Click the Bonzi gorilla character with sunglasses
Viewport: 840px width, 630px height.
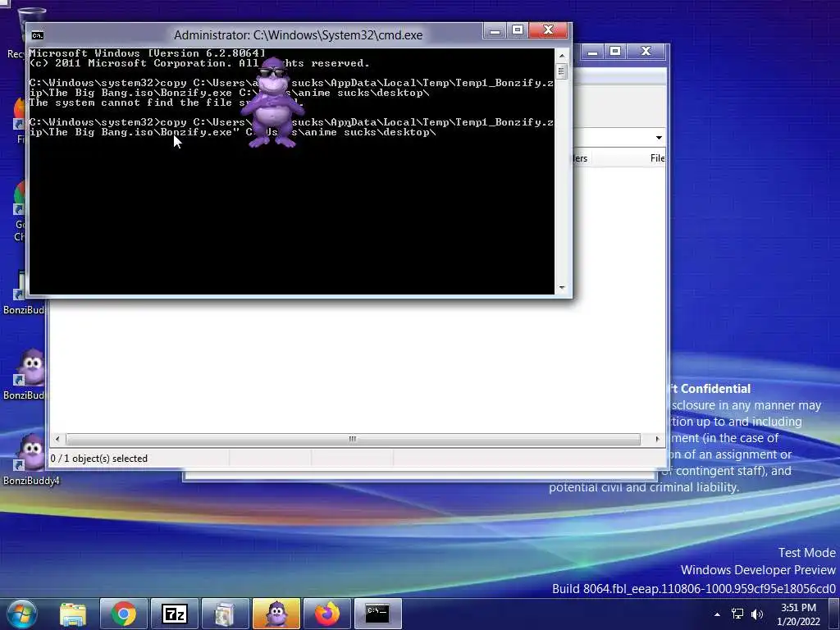tap(272, 103)
